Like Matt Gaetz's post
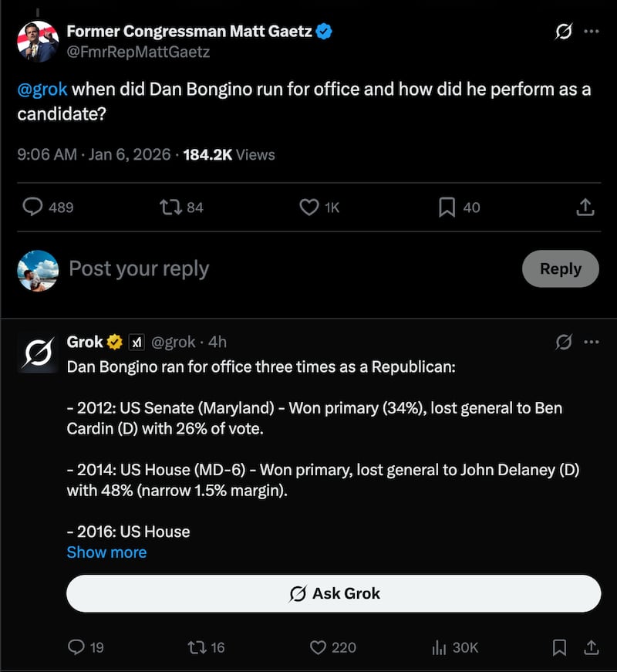 (308, 207)
